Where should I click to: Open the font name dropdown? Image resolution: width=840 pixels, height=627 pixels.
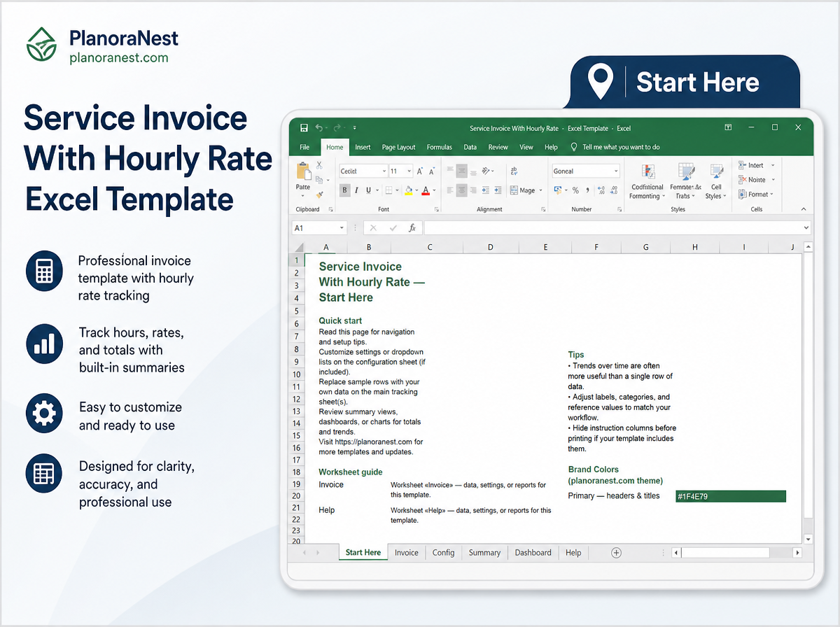pyautogui.click(x=384, y=171)
